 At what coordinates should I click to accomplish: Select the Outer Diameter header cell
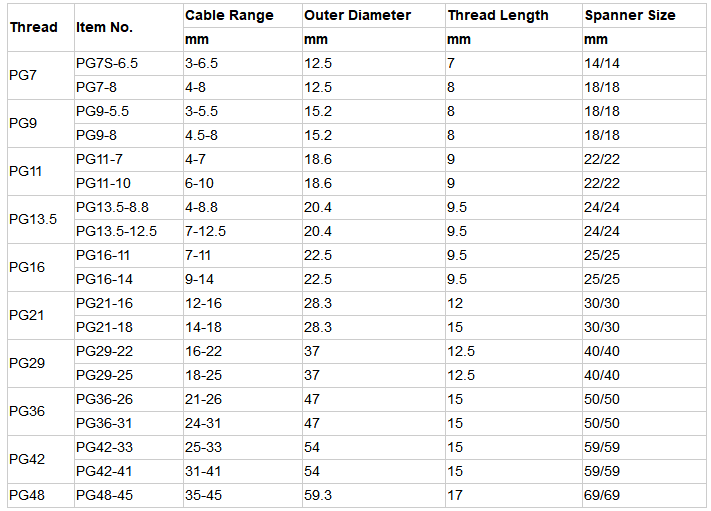point(357,16)
